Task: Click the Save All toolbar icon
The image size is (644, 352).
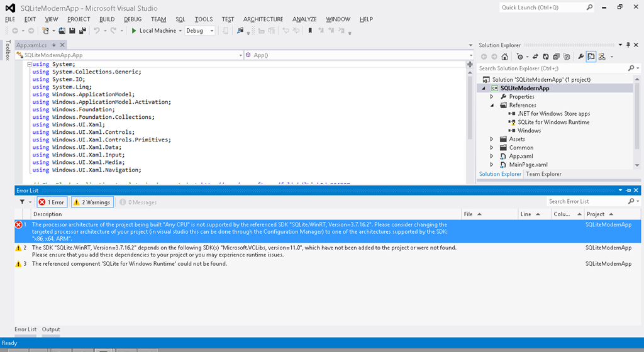Action: pyautogui.click(x=82, y=31)
